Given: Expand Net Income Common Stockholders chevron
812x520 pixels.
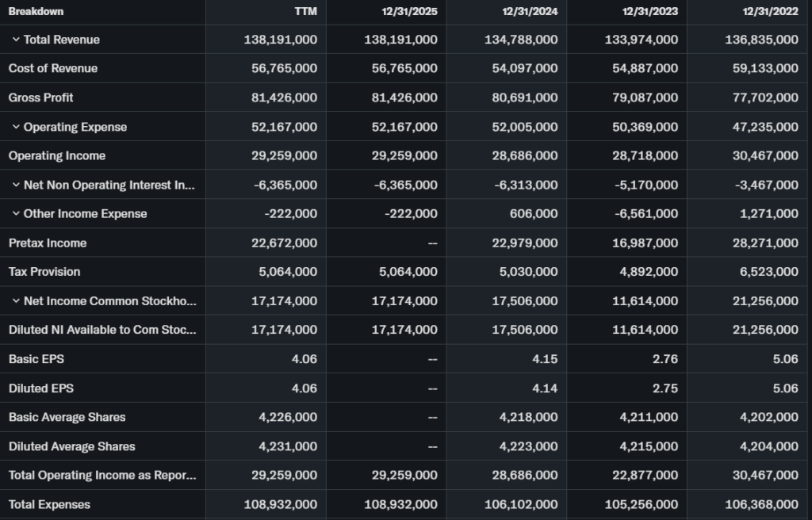Looking at the screenshot, I should [16, 301].
